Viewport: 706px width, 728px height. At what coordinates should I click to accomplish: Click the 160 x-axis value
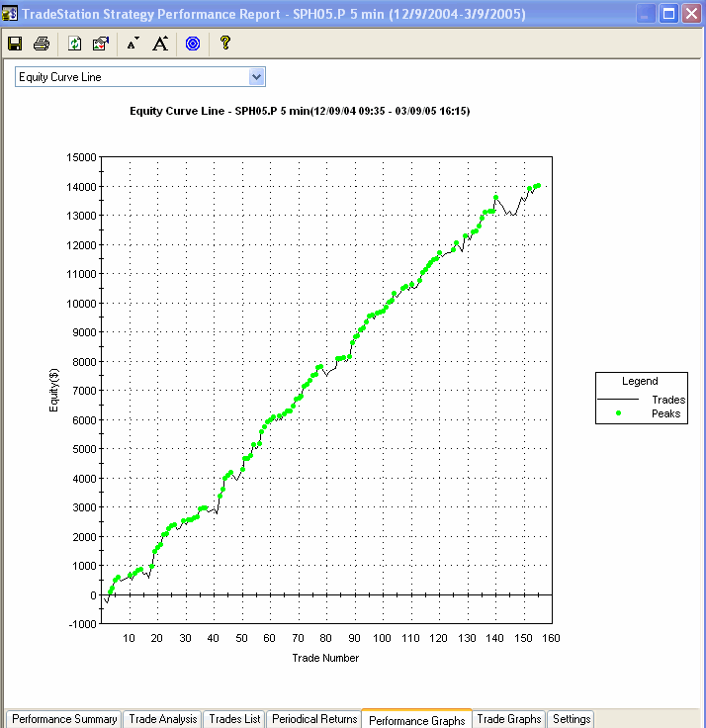551,638
